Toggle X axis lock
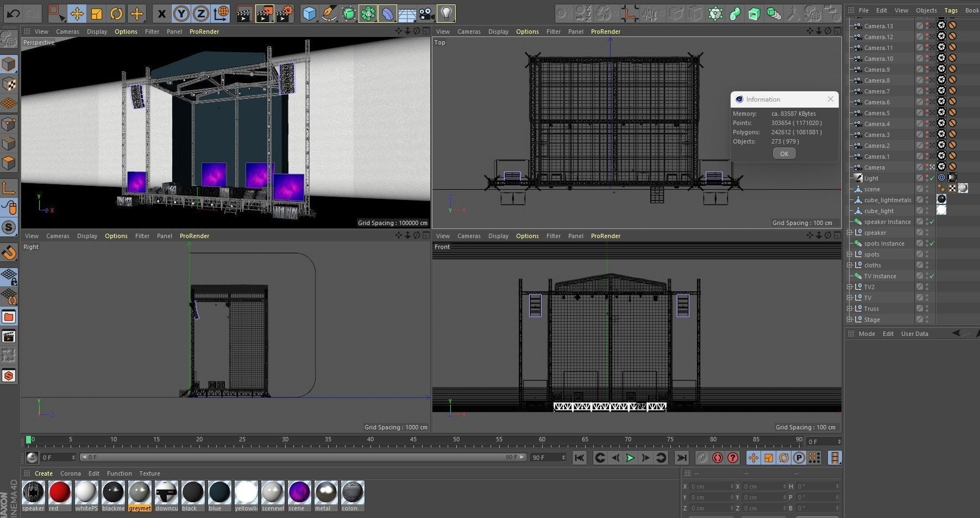 (x=161, y=14)
